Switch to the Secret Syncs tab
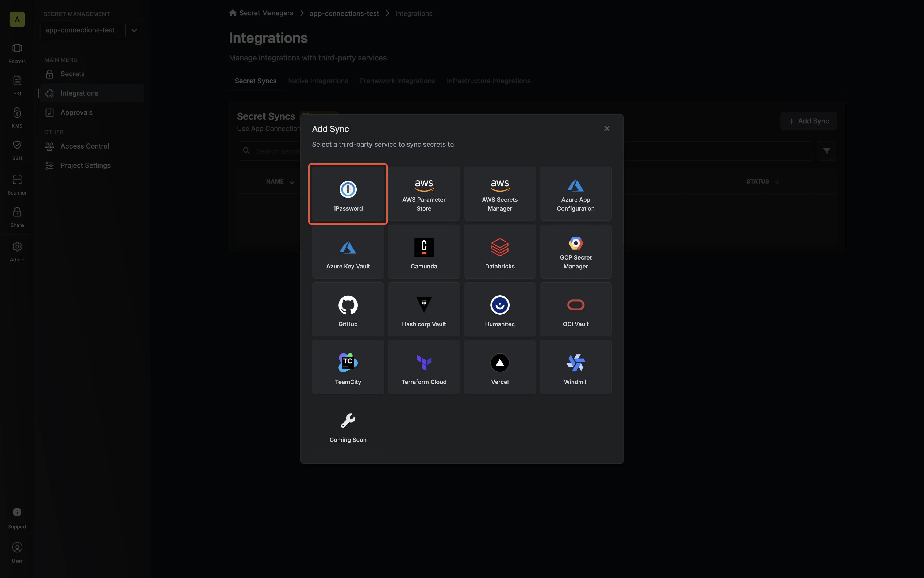Screen dimensions: 924x578 (x=255, y=81)
